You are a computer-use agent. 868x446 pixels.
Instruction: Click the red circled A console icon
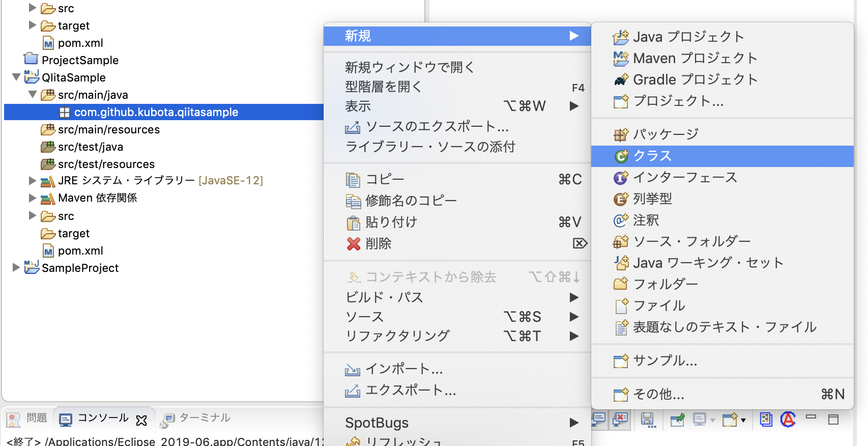788,419
